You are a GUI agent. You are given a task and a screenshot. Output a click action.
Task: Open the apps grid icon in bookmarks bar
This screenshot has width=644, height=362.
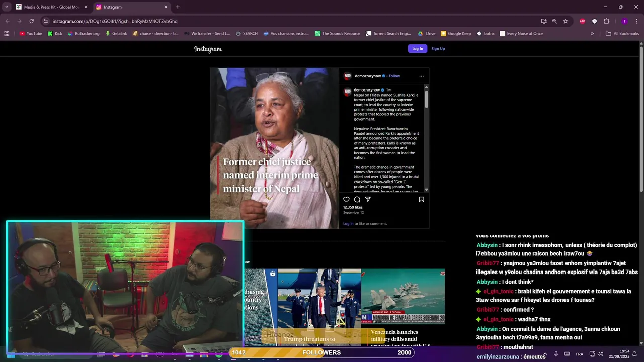(7, 34)
